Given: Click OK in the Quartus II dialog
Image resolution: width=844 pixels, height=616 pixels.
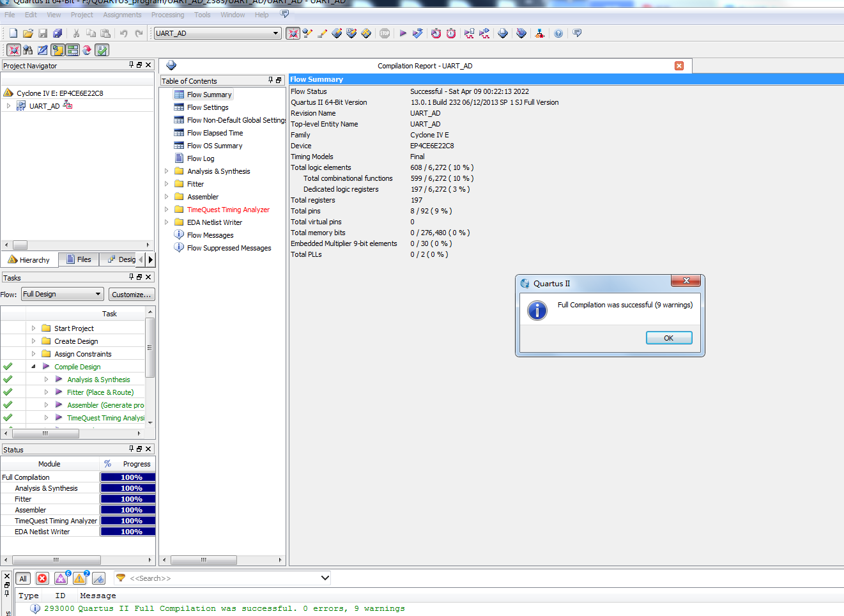Looking at the screenshot, I should coord(668,338).
